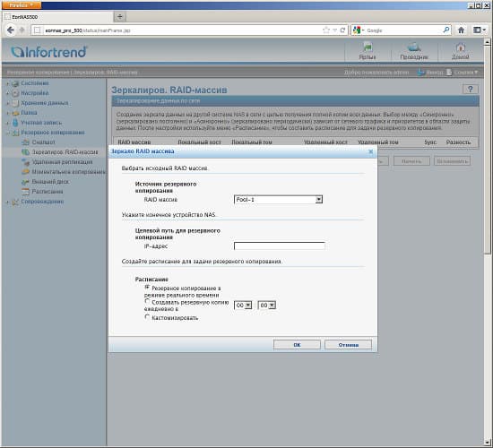Click the Папка folder icon in sidebar
Screen dimensions: 493x448
(x=15, y=113)
